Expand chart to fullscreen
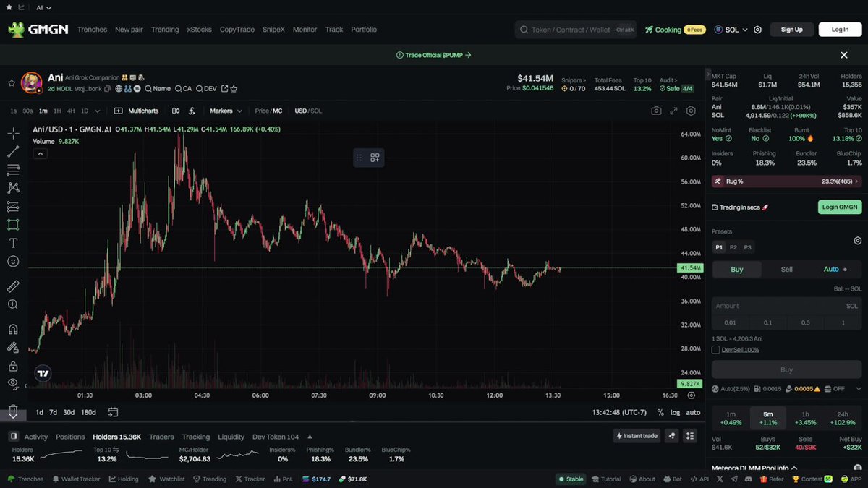The width and height of the screenshot is (868, 488). 673,111
